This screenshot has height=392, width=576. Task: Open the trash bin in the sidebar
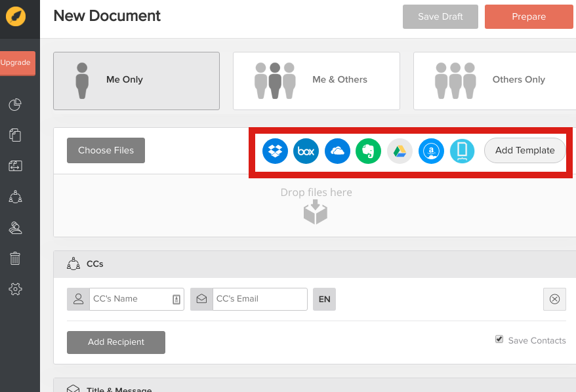pos(15,258)
